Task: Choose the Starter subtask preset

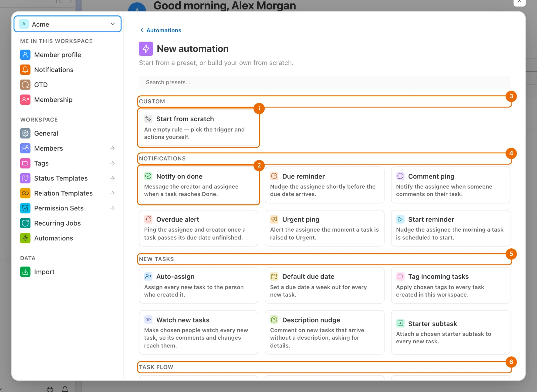Action: click(x=450, y=332)
